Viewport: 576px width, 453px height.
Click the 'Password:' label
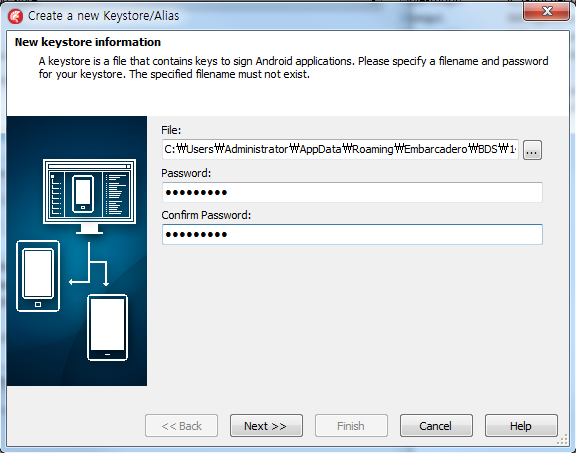[x=186, y=173]
